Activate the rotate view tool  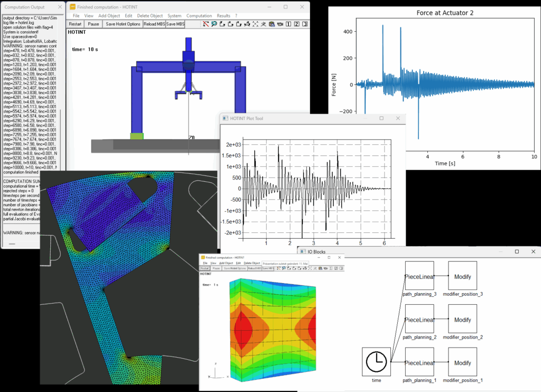tap(247, 24)
